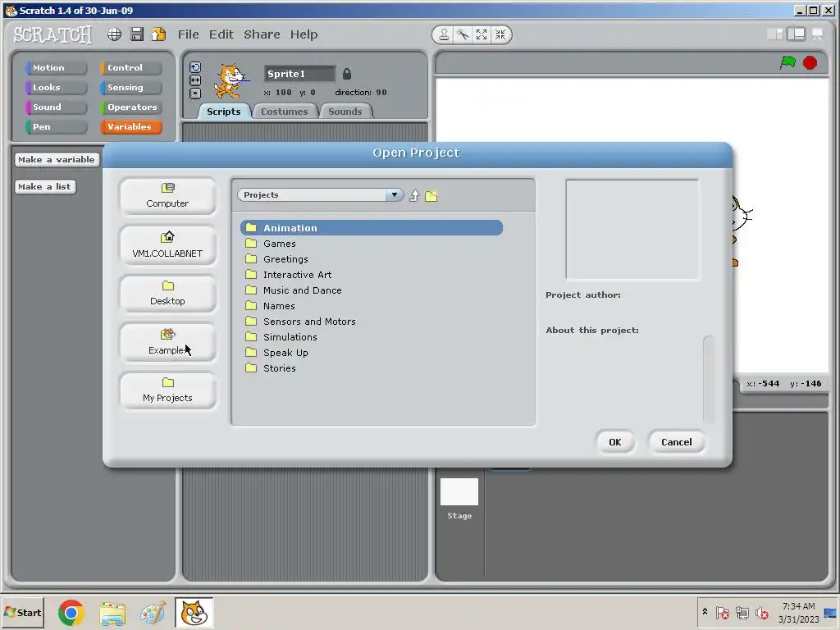Select the Sensors and Motors folder
The height and width of the screenshot is (630, 840).
coord(372,322)
